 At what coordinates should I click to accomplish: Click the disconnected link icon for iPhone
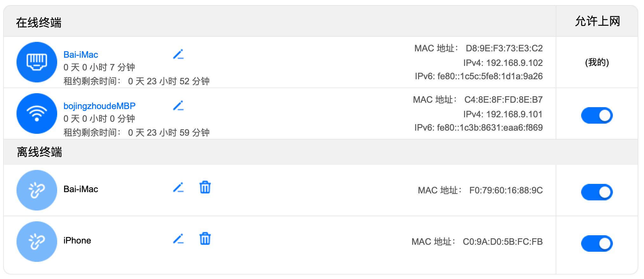(x=37, y=242)
